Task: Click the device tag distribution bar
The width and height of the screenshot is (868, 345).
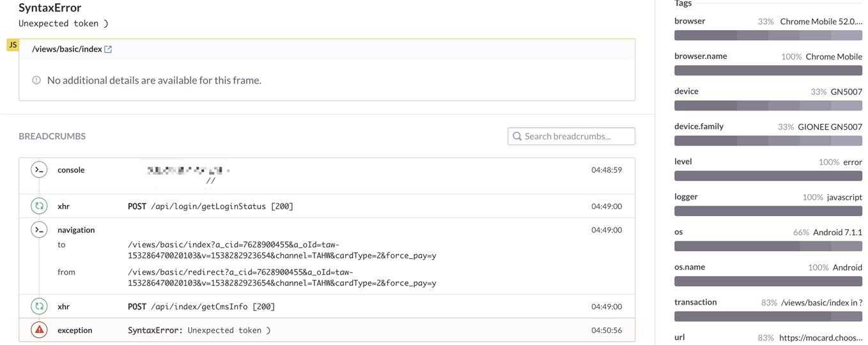Action: (x=768, y=106)
